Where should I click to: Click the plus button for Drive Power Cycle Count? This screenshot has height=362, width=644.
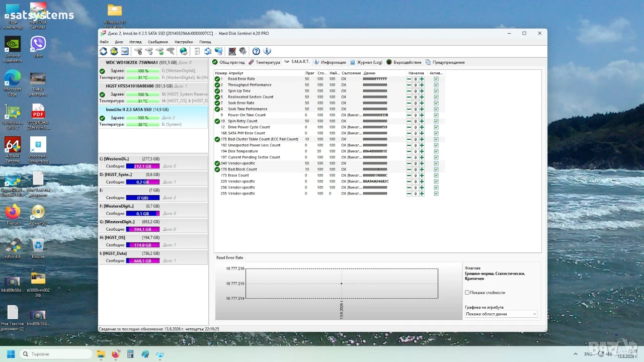click(422, 127)
